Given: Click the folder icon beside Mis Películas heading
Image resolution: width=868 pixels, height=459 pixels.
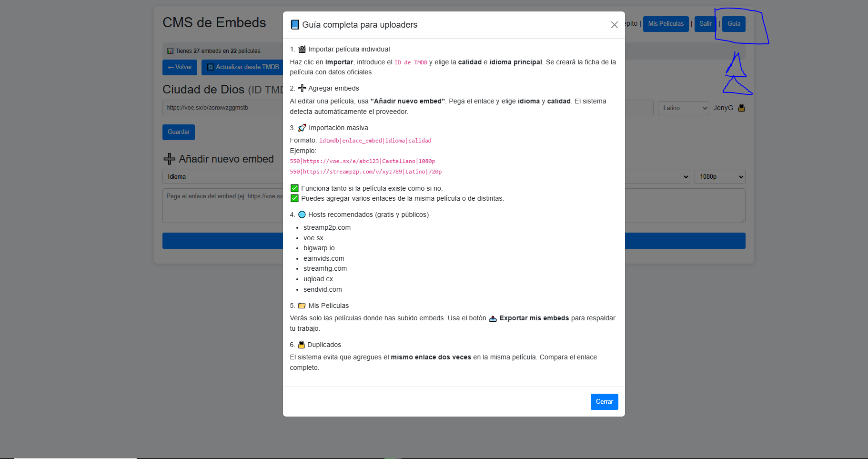Looking at the screenshot, I should (x=302, y=306).
